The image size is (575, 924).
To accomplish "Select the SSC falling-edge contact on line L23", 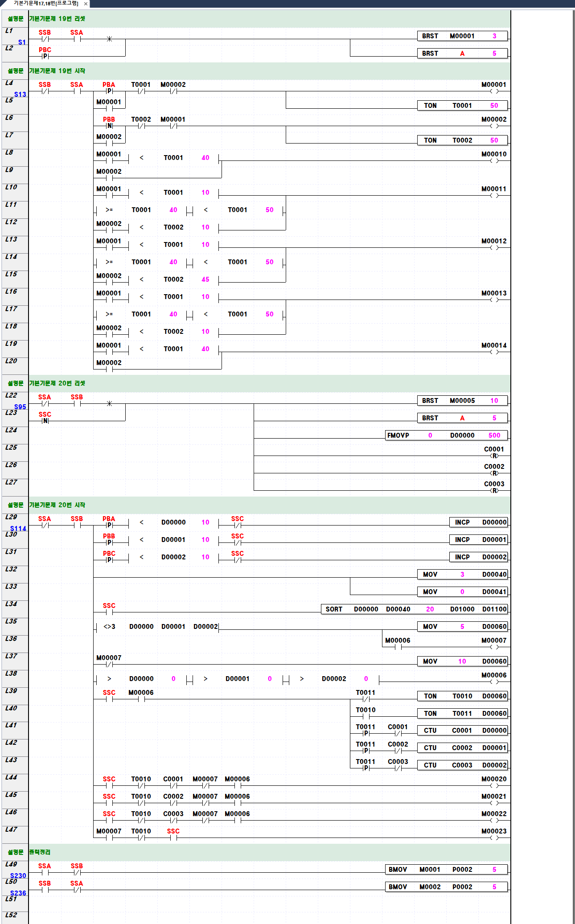I will click(45, 420).
